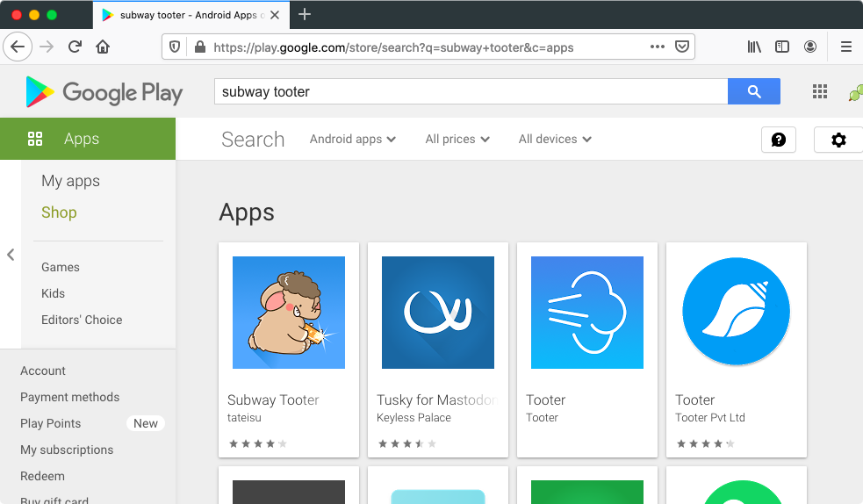
Task: Collapse the left sidebar chevron
Action: point(11,255)
